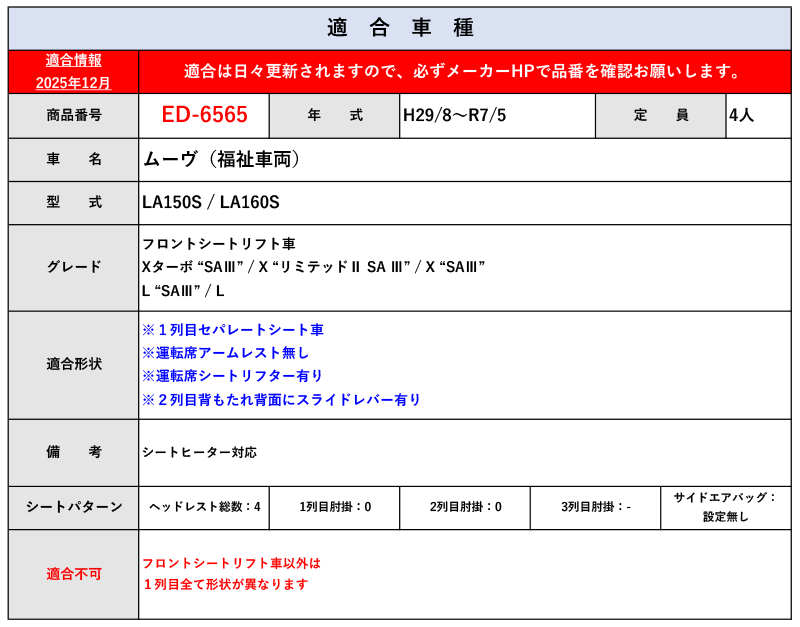Click the サイドエアバッグ：設定無し cell
This screenshot has height=627, width=800.
click(x=725, y=507)
